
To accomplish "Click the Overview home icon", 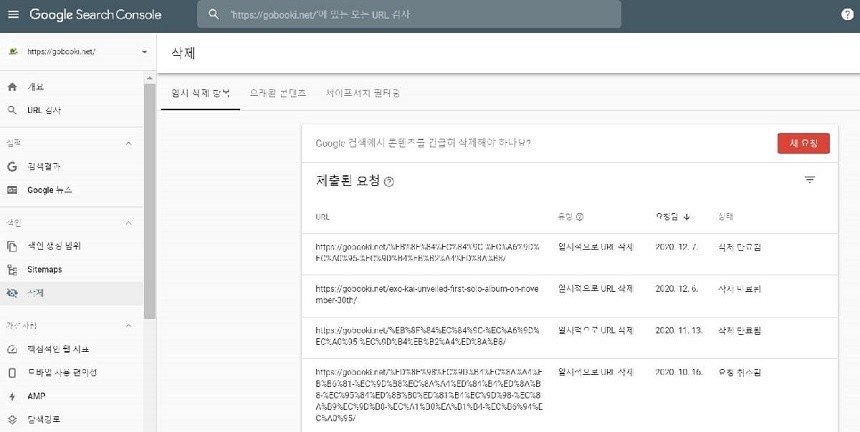I will [12, 87].
